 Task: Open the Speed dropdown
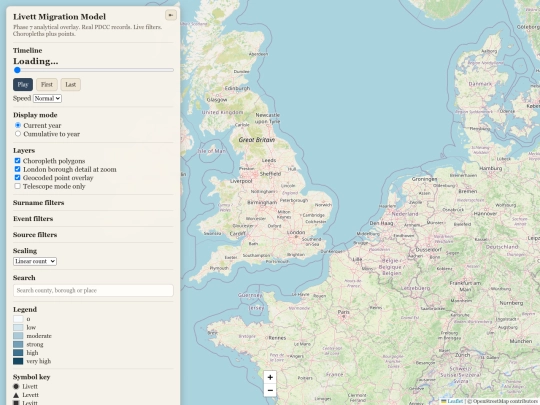coord(47,98)
